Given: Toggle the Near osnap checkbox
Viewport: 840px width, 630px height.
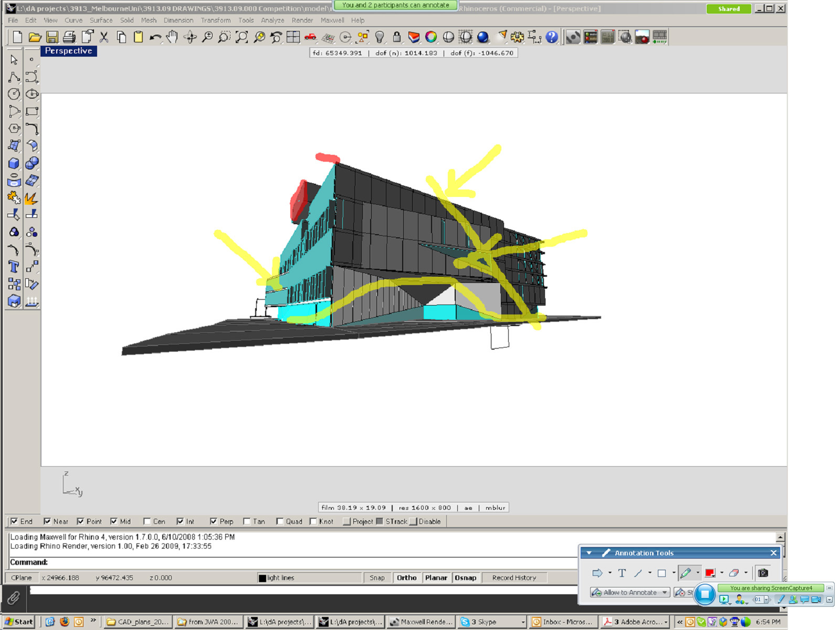Looking at the screenshot, I should pyautogui.click(x=47, y=521).
